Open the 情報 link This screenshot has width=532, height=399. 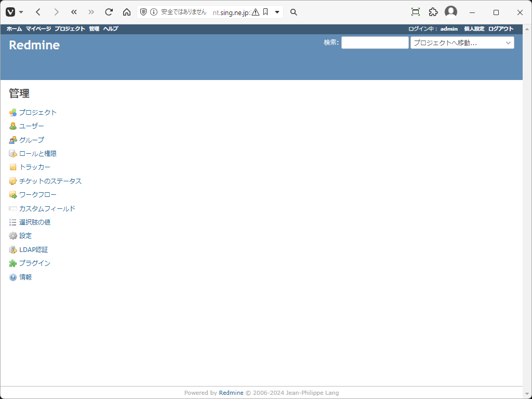click(x=25, y=277)
